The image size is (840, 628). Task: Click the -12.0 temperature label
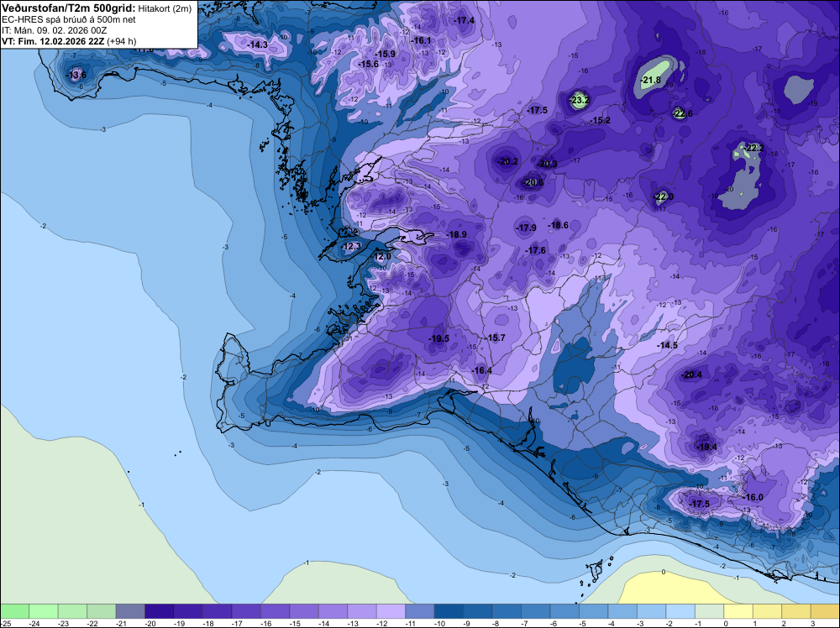tap(382, 257)
